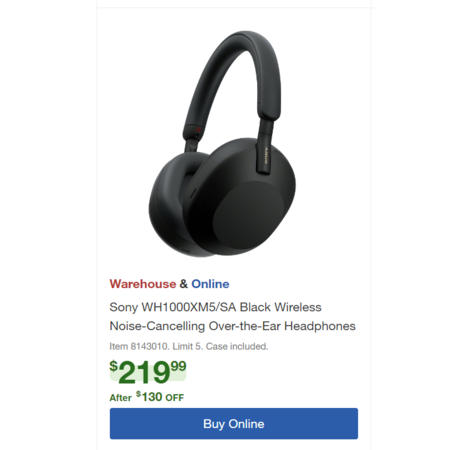Click the After $130 OFF savings text
This screenshot has height=450, width=450.
pos(147,397)
